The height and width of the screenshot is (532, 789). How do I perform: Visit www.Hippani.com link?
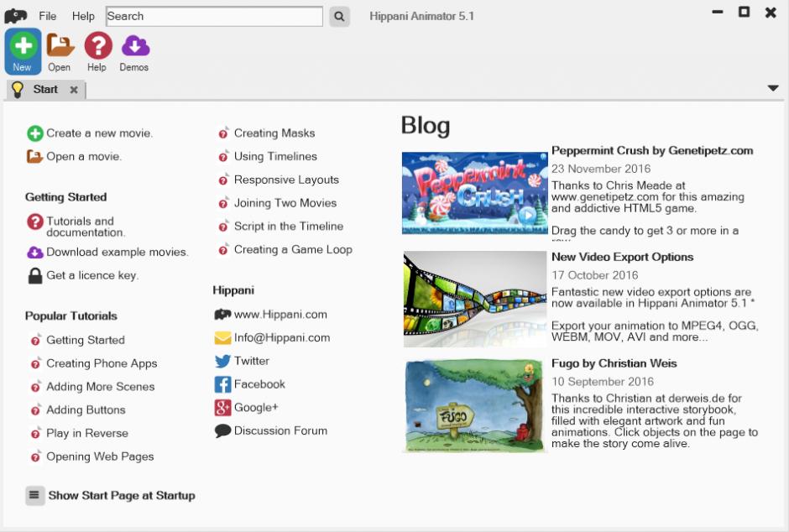(280, 315)
